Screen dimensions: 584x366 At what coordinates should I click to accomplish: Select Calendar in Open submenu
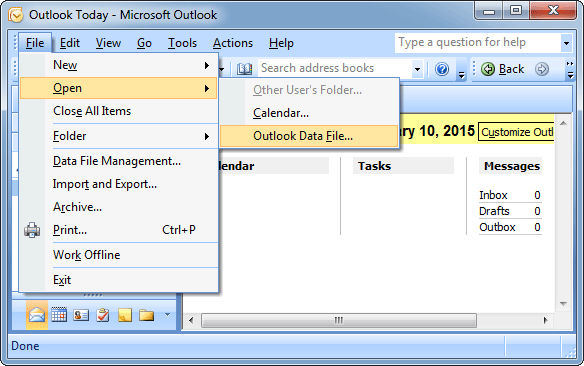coord(309,113)
